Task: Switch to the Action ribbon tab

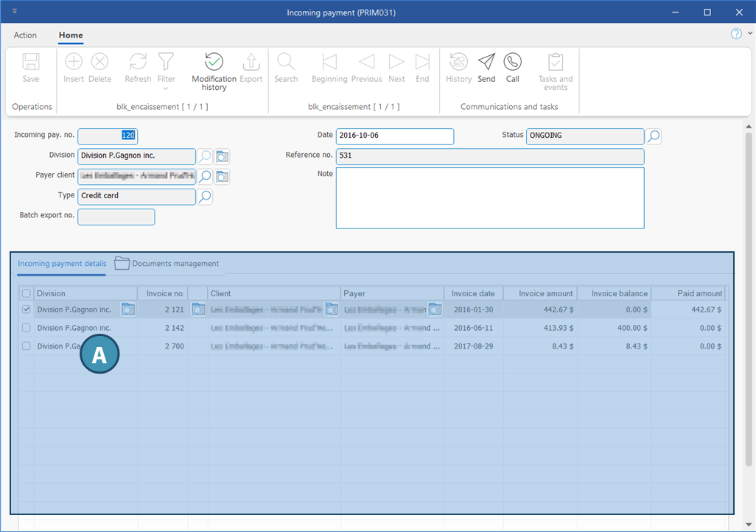Action: click(25, 35)
